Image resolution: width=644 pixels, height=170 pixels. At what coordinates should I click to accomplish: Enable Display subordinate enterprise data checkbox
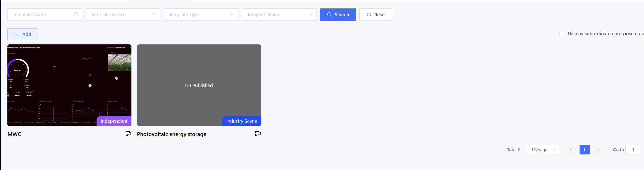tap(562, 34)
